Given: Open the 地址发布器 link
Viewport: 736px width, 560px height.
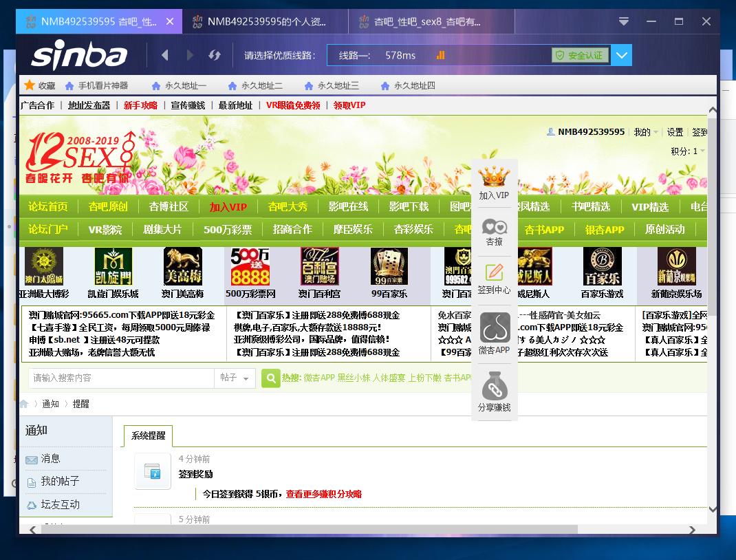Looking at the screenshot, I should click(x=89, y=105).
